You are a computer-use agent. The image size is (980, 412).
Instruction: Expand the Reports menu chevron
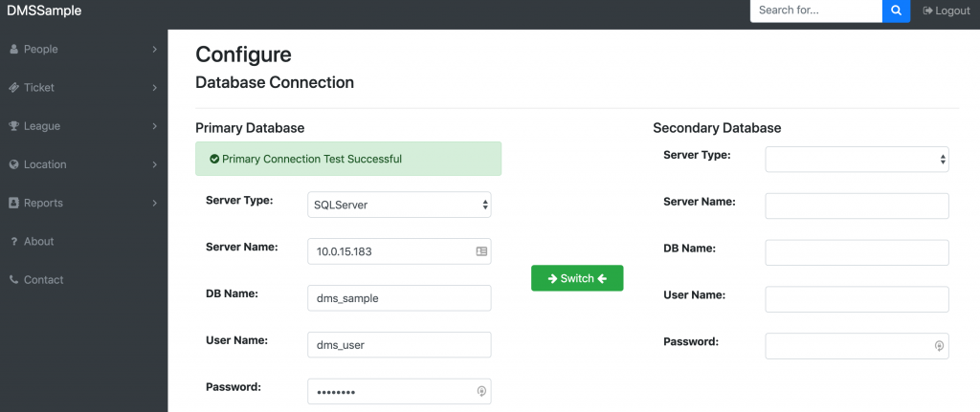(x=154, y=203)
